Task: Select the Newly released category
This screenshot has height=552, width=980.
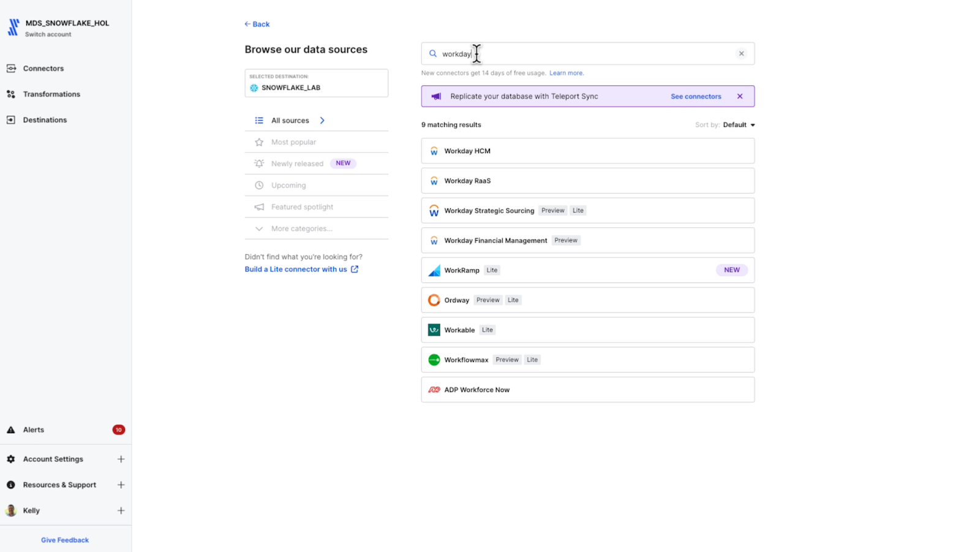Action: point(316,164)
